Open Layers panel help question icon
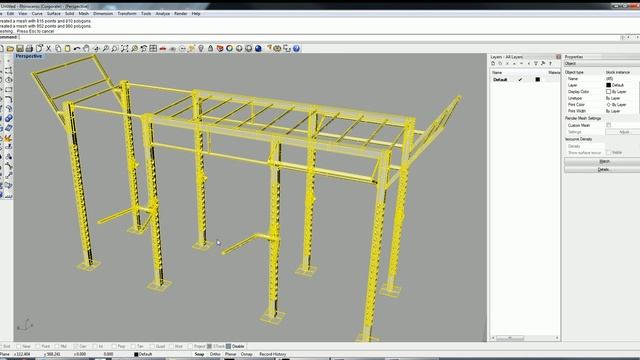Viewport: 640px width, 360px height. 550,64
